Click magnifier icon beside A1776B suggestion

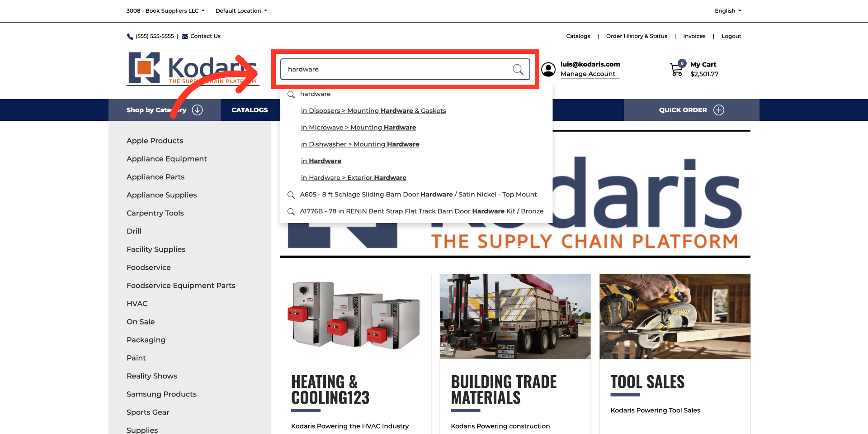[291, 212]
